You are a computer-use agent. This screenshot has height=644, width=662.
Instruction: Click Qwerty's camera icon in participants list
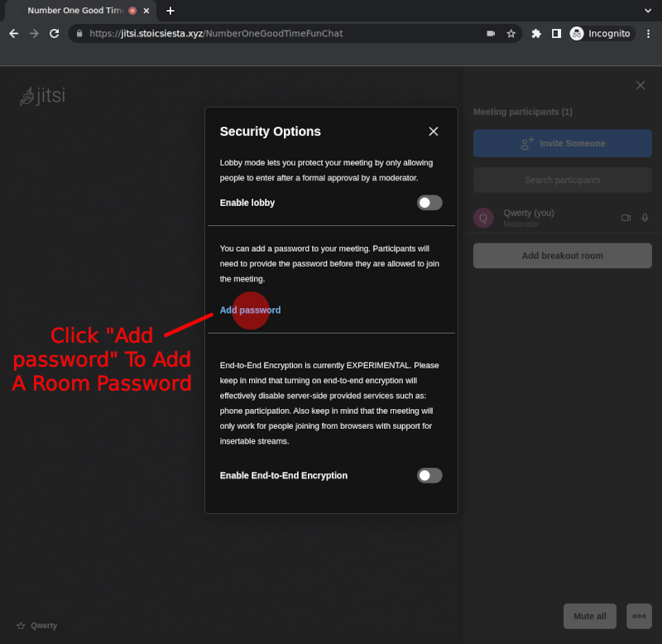(x=626, y=218)
